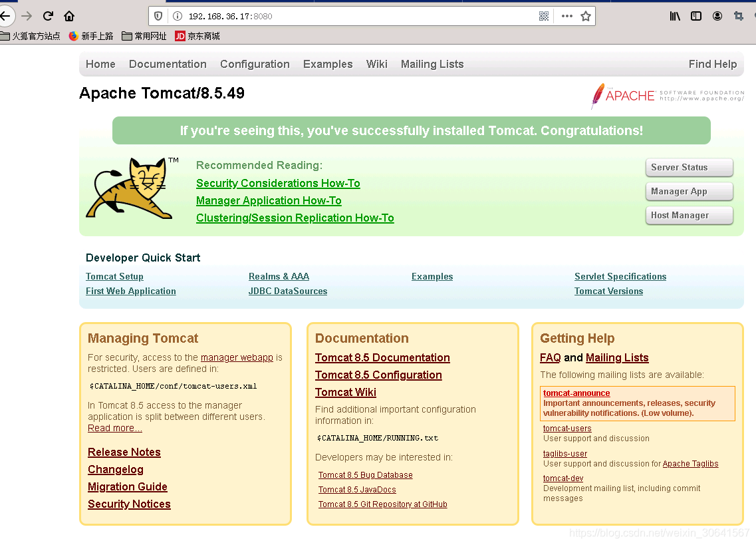The width and height of the screenshot is (756, 545).
Task: Open Tomcat 8.5 Git Repository at GitHub
Action: (x=383, y=504)
